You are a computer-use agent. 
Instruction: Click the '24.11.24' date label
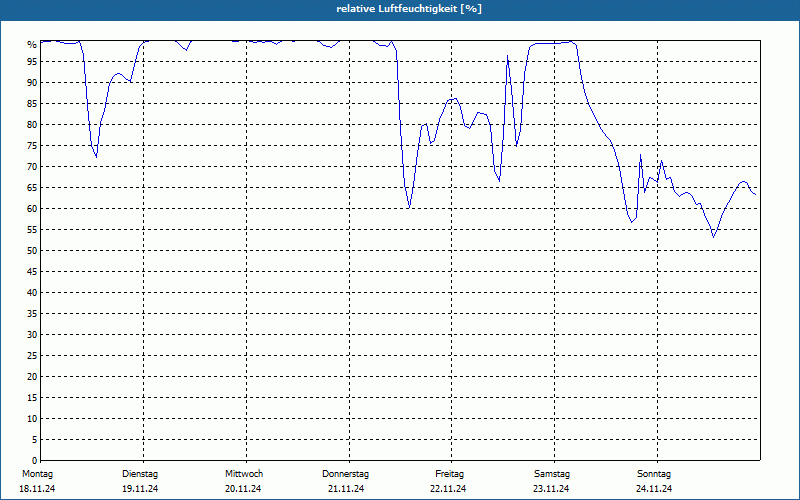[654, 489]
